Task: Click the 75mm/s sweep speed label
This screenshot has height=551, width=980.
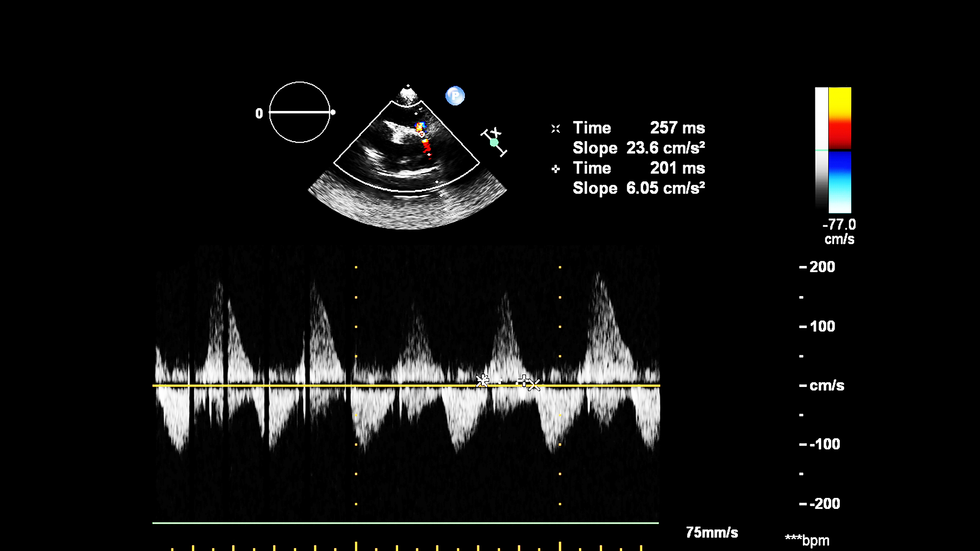Action: 712,532
